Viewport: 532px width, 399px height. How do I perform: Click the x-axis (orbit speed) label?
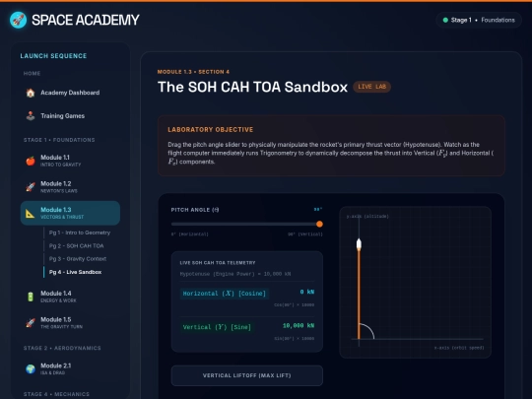coord(459,348)
